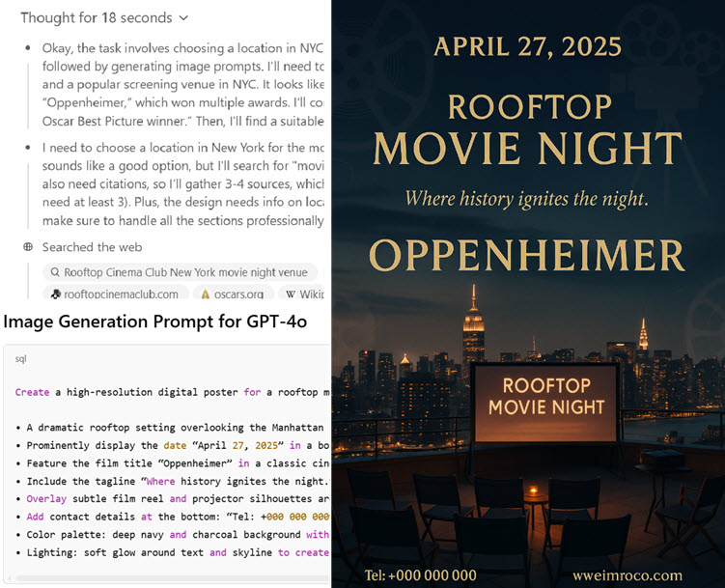Image resolution: width=725 pixels, height=588 pixels.
Task: Click the poster date "APRIL 27, 2025"
Action: [527, 46]
